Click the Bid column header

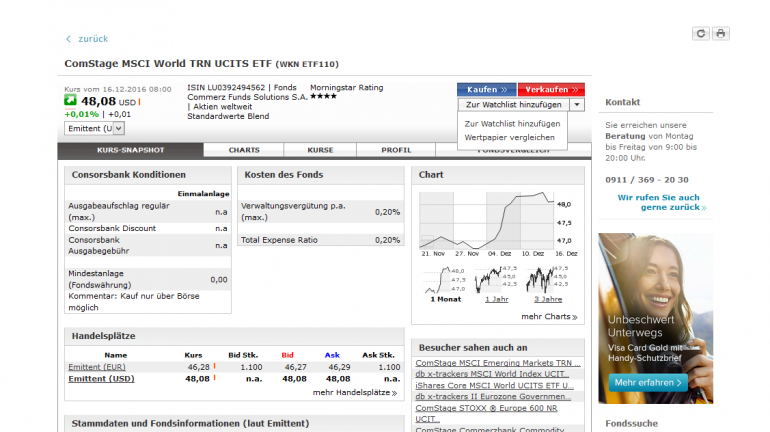pos(287,355)
